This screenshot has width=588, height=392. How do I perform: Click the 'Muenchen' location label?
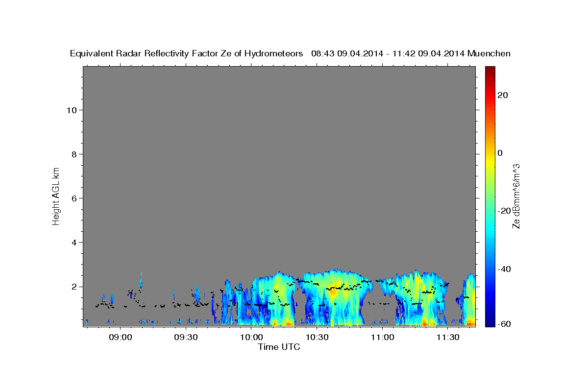(x=489, y=53)
